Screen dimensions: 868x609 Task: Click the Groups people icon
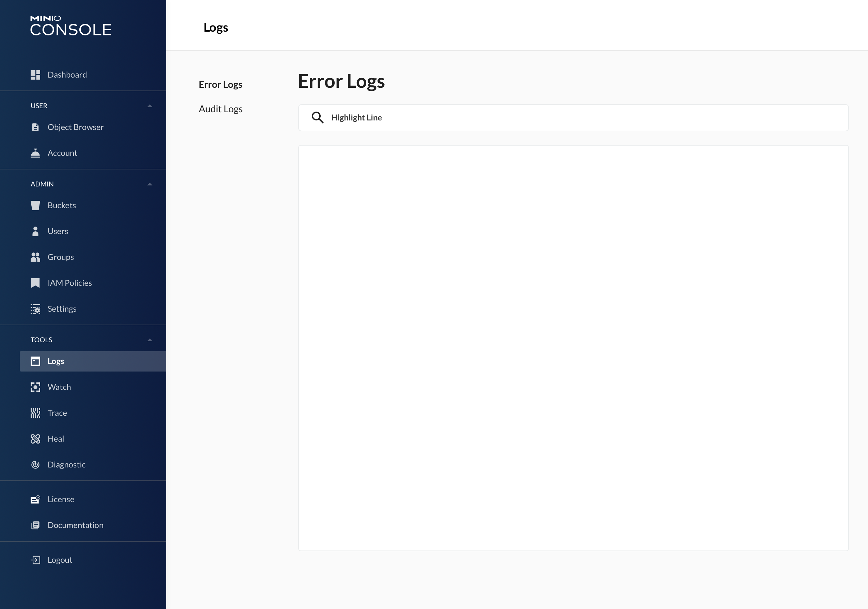35,257
